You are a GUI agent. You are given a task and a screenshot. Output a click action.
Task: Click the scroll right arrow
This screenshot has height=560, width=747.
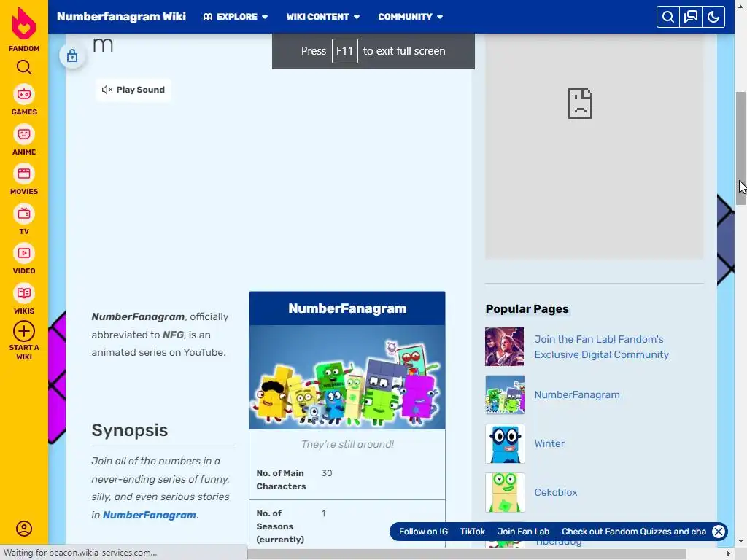pos(729,554)
